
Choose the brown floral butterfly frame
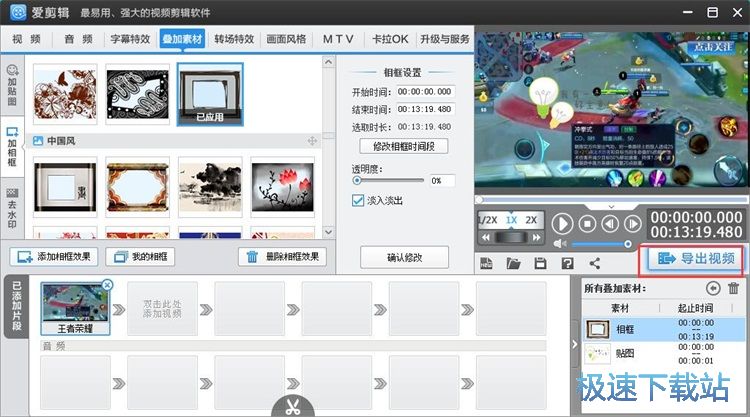[65, 94]
